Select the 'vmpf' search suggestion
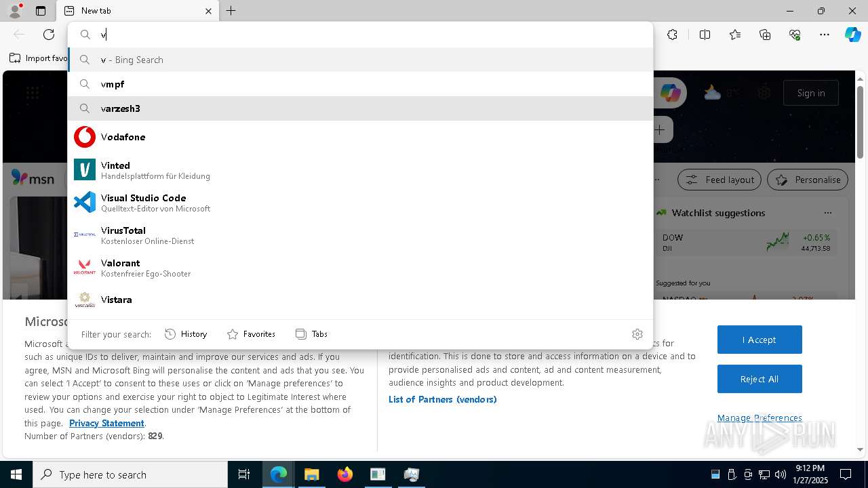The width and height of the screenshot is (868, 488). (360, 84)
